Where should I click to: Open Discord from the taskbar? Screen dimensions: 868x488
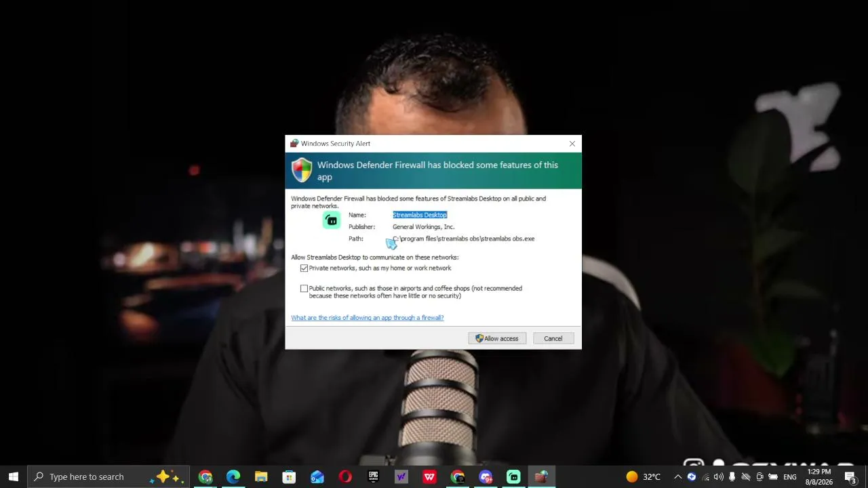(486, 476)
